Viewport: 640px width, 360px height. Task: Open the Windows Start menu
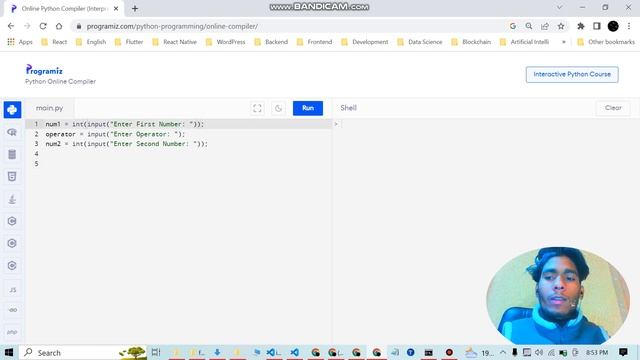pos(9,352)
